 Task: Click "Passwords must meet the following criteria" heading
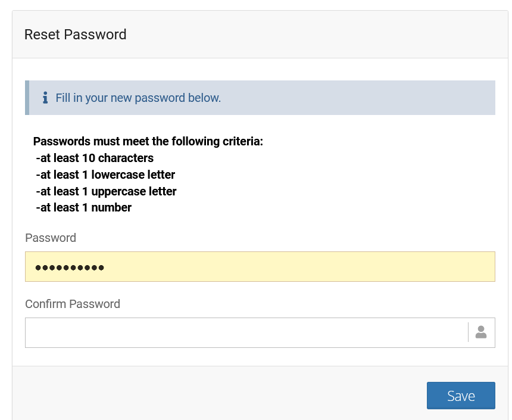pos(148,142)
